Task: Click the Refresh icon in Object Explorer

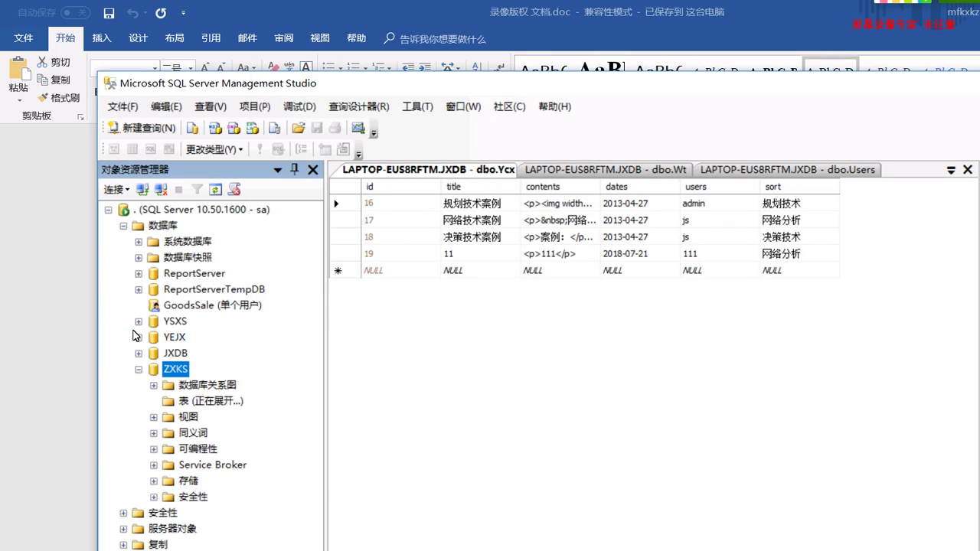Action: click(215, 189)
